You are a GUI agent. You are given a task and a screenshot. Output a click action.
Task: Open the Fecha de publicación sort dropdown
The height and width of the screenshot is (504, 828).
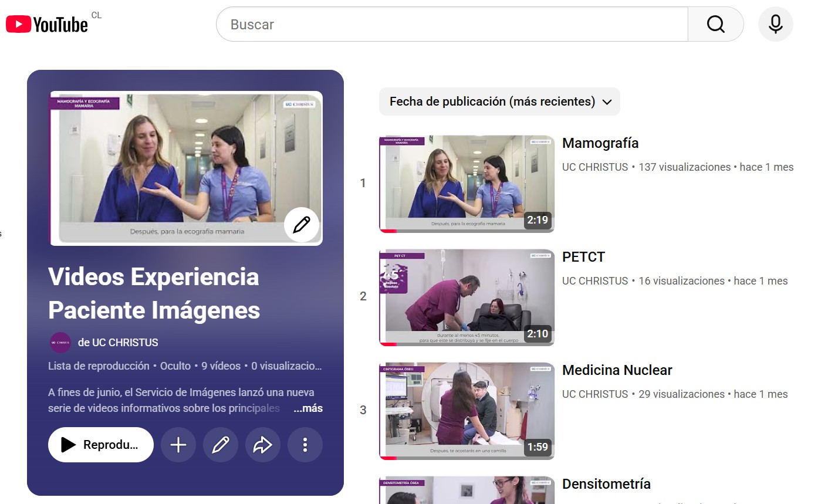point(499,102)
